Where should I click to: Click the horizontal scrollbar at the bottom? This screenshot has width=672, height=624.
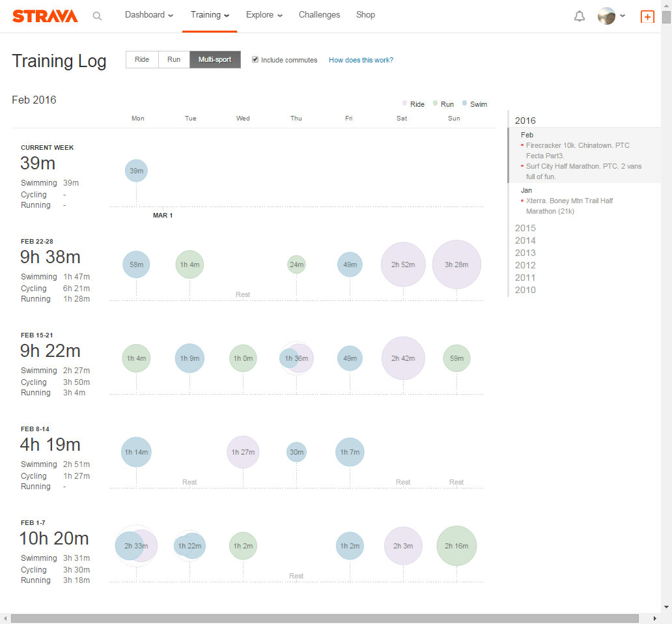coord(324,618)
